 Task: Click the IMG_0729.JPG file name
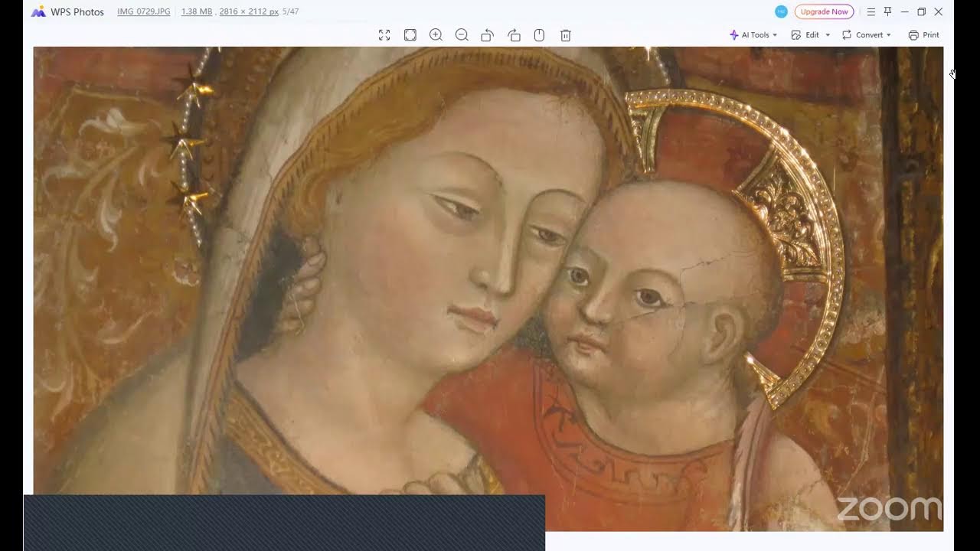tap(144, 11)
